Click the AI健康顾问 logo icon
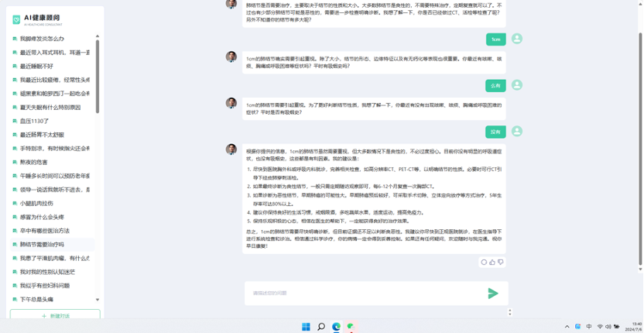 16,19
